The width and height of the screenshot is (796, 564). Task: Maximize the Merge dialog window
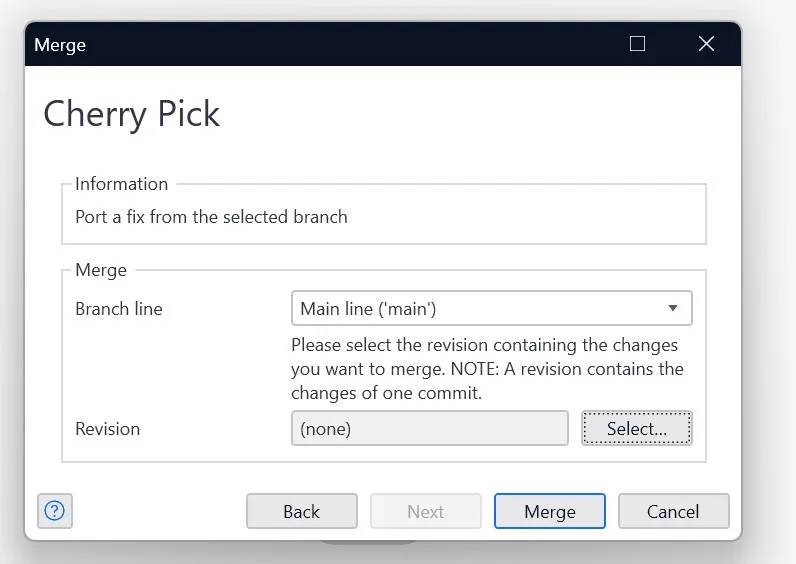click(637, 44)
